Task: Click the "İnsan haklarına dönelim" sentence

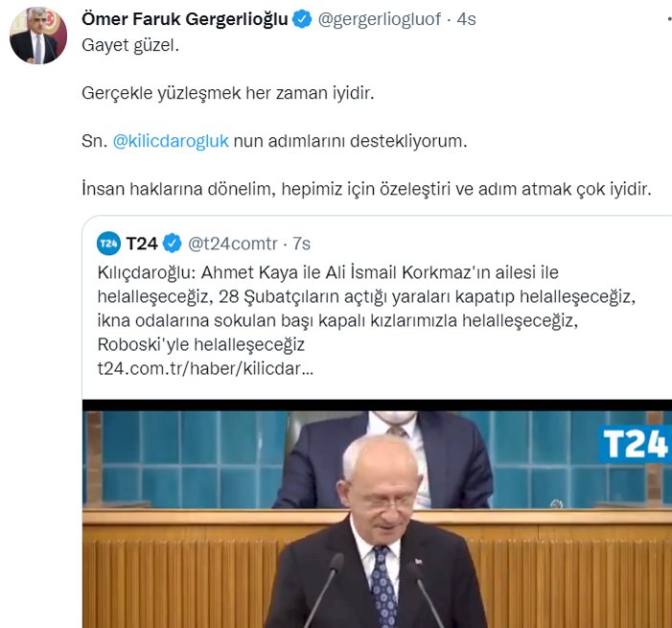Action: [x=366, y=189]
